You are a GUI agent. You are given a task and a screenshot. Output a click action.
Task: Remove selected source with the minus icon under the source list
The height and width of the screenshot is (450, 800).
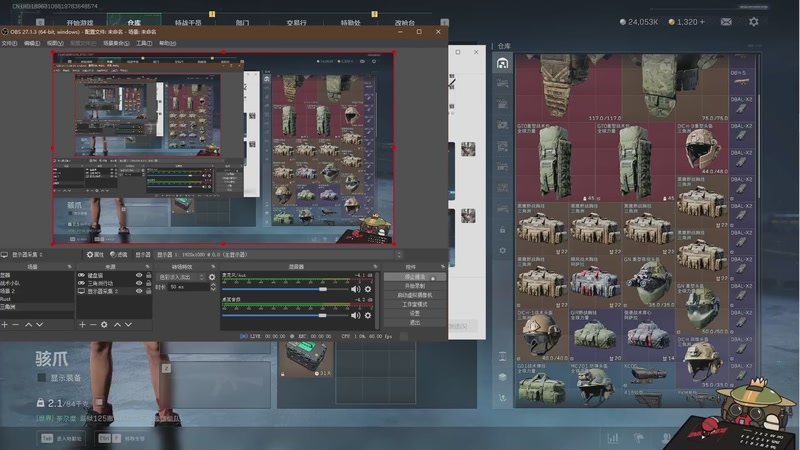point(93,324)
